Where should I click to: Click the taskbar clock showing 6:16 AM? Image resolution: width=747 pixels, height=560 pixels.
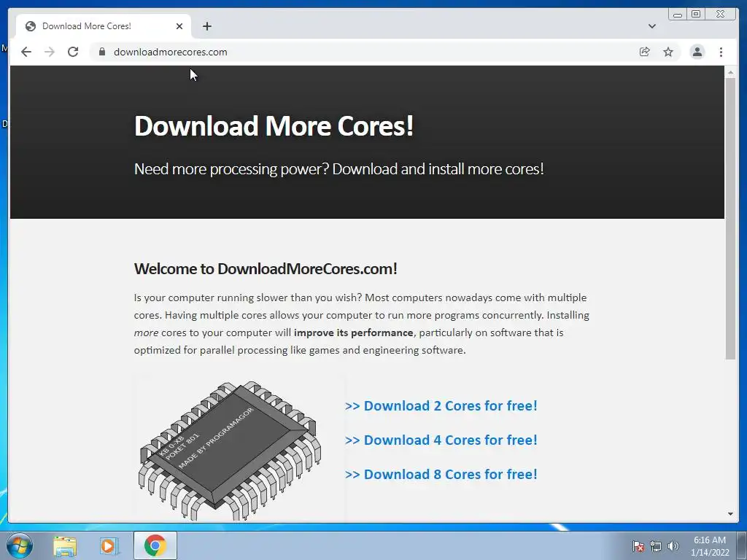[x=710, y=545]
